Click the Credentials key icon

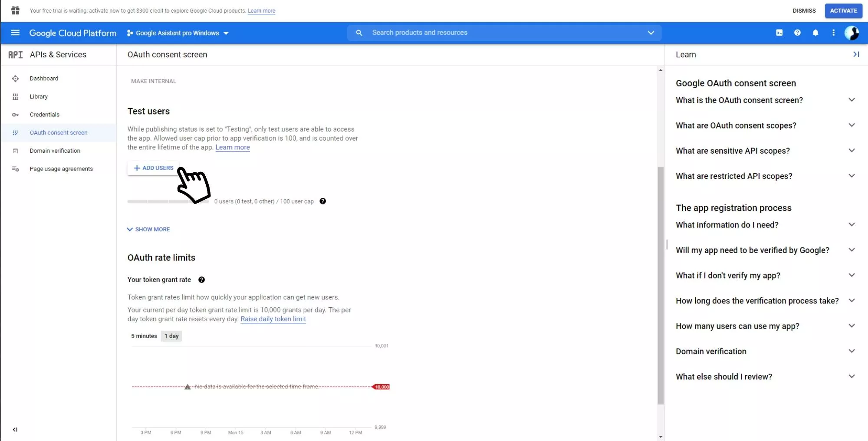pyautogui.click(x=15, y=115)
